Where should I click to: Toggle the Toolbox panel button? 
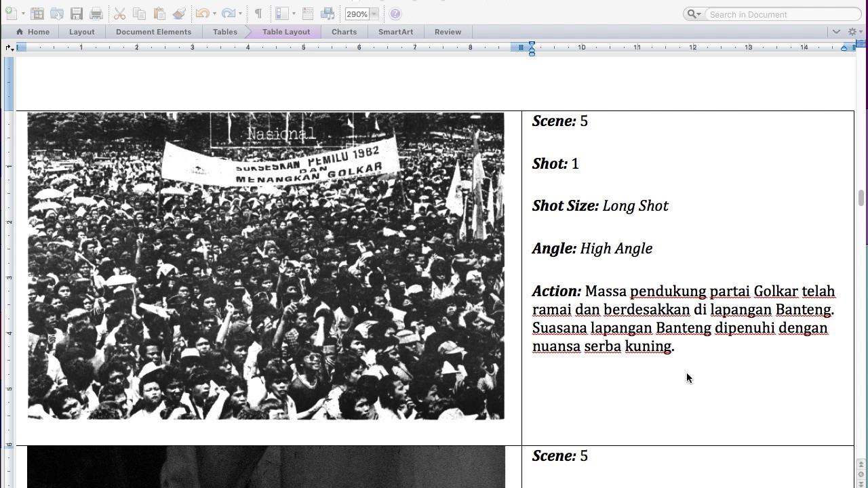click(x=307, y=14)
